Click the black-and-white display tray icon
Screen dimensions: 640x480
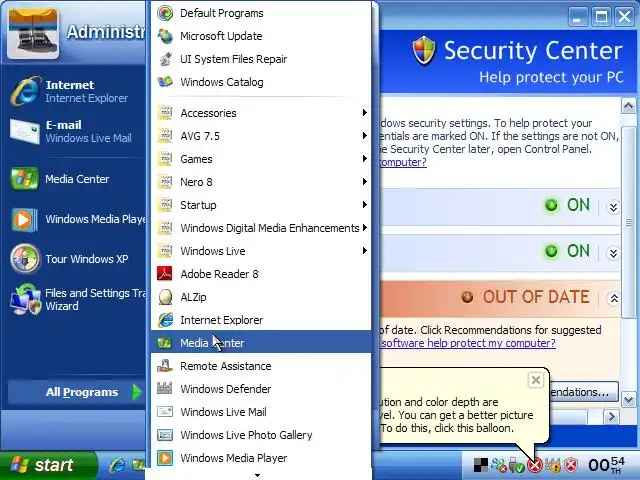(481, 465)
